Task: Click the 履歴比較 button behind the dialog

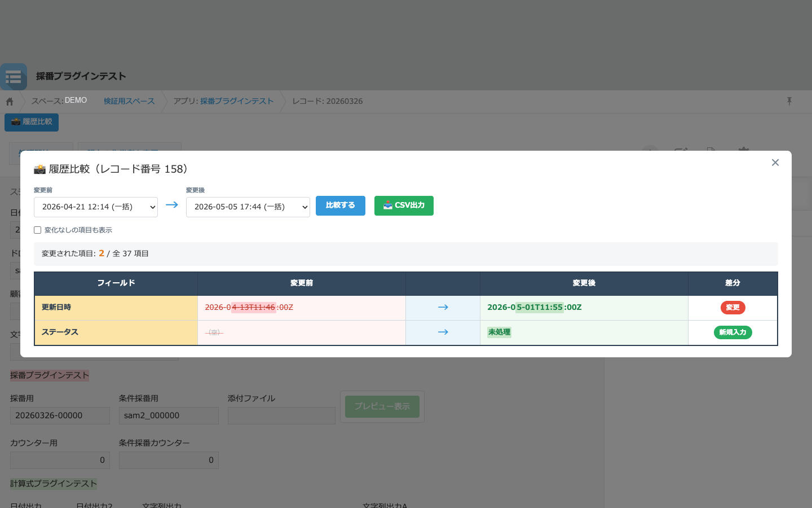Action: pos(32,122)
